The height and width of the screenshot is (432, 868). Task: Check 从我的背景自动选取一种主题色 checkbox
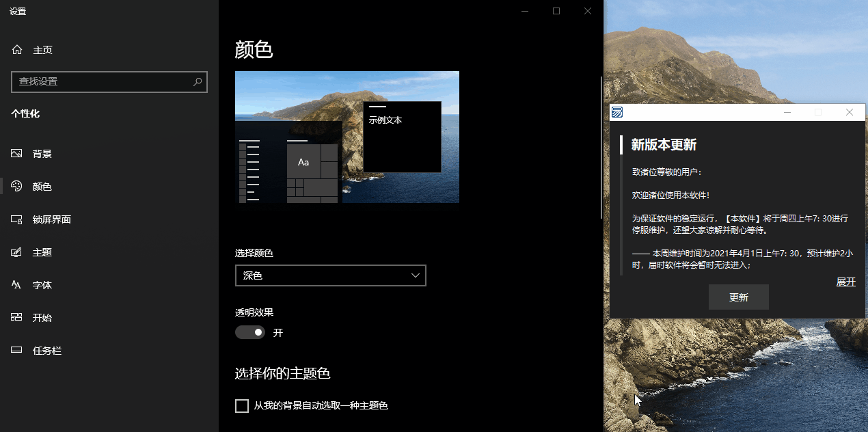242,406
